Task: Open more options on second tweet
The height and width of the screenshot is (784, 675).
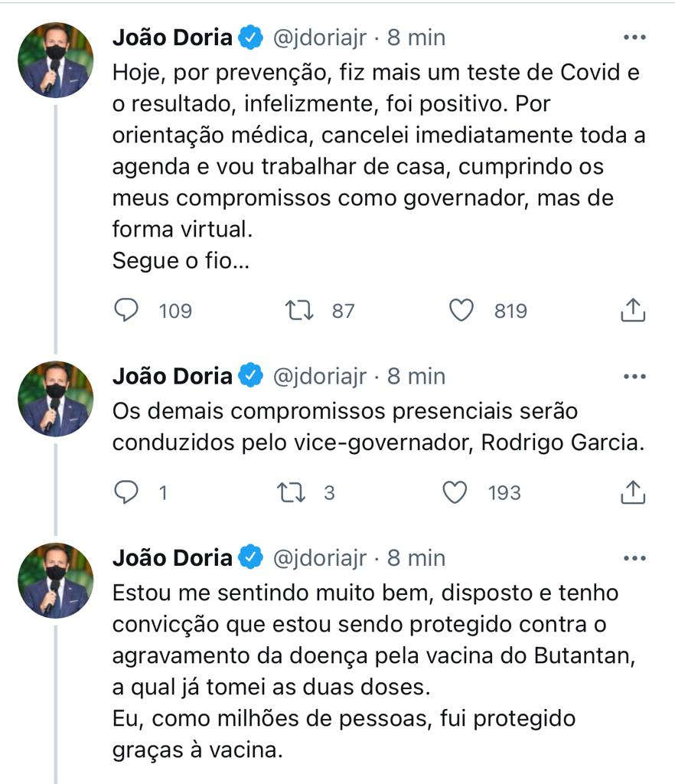Action: (x=634, y=377)
